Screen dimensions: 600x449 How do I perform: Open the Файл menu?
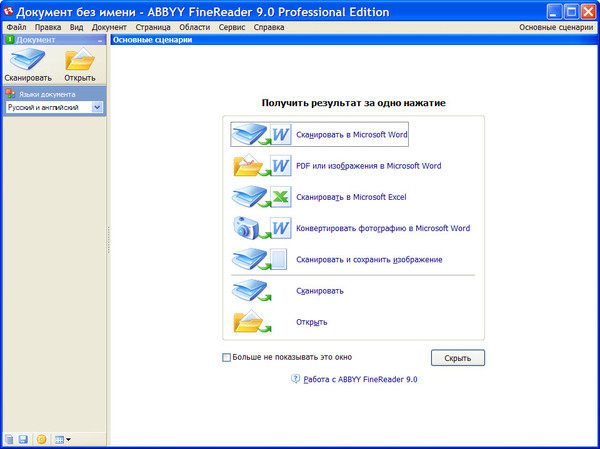[x=16, y=27]
